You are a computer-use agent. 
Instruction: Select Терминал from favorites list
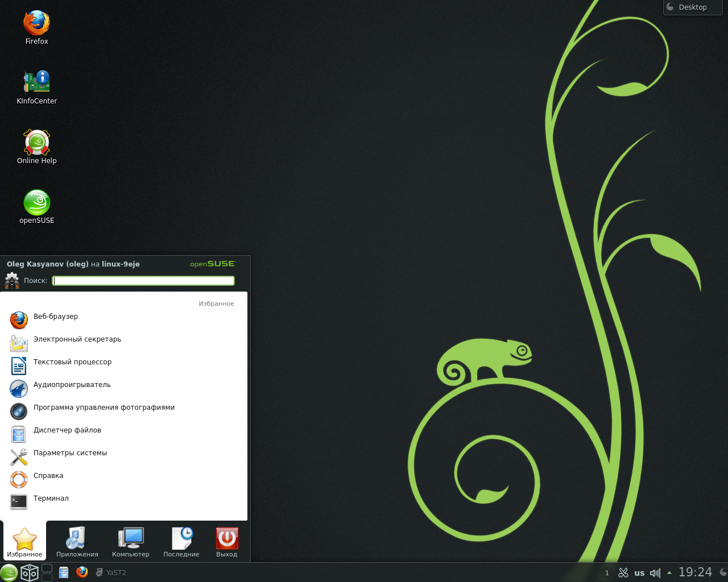click(x=51, y=498)
